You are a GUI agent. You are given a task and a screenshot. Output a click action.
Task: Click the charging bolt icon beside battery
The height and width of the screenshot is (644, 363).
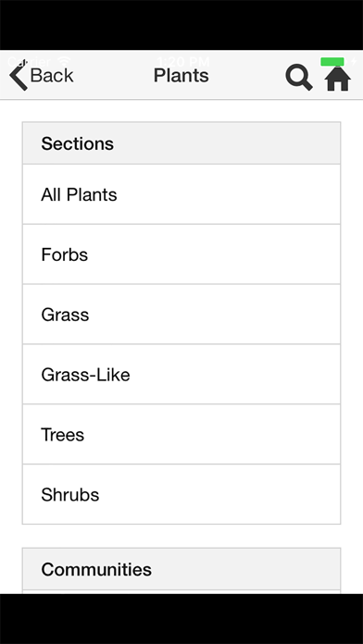pos(354,62)
